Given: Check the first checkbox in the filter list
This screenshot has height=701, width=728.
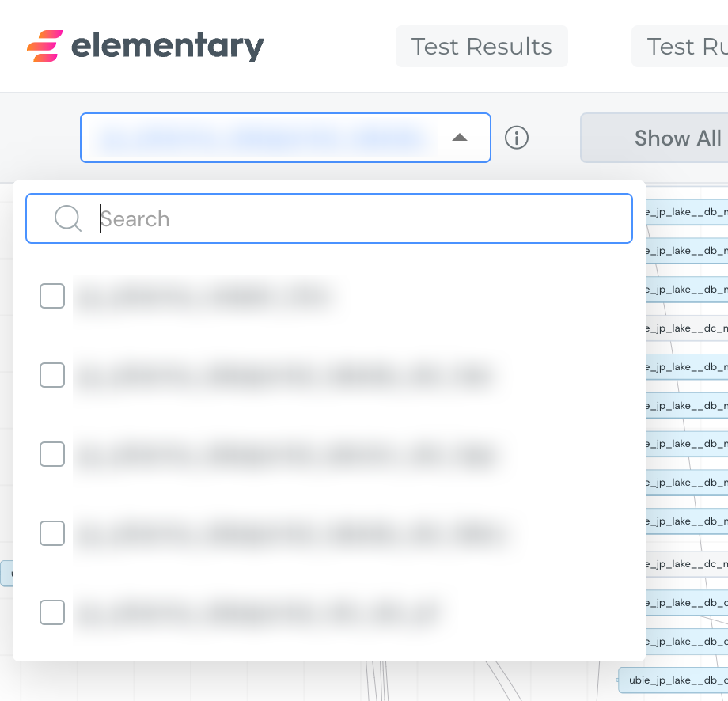Looking at the screenshot, I should pyautogui.click(x=52, y=296).
